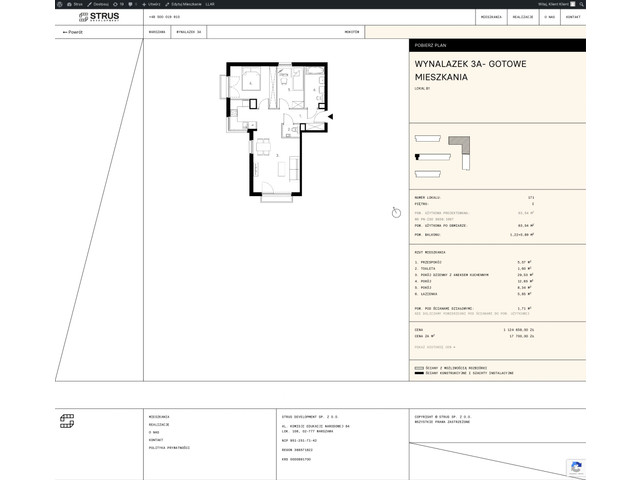This screenshot has width=640, height=480.
Task: Click the phone number in the header
Action: tap(164, 17)
